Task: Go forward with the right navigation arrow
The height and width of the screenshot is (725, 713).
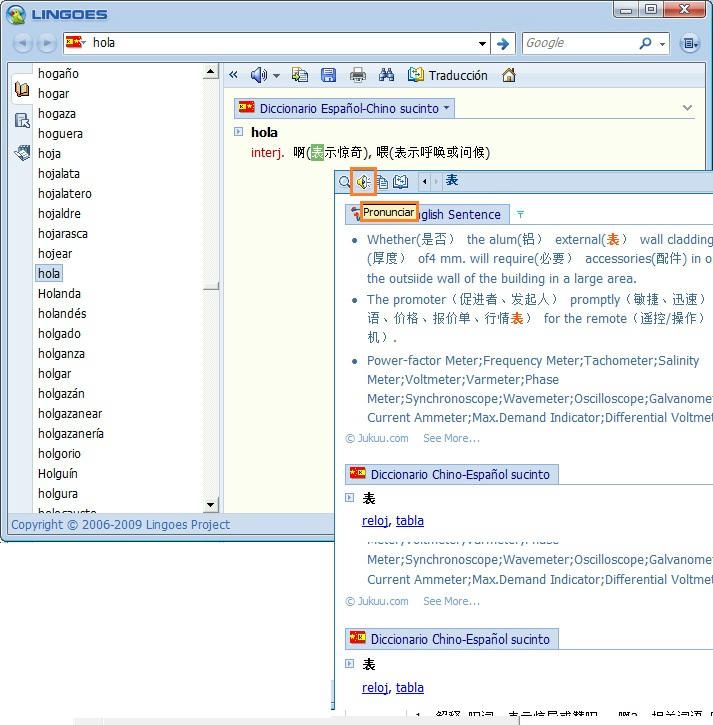Action: coord(46,43)
